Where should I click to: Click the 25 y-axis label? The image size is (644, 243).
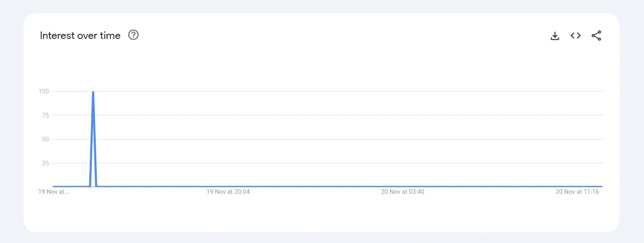pos(45,163)
